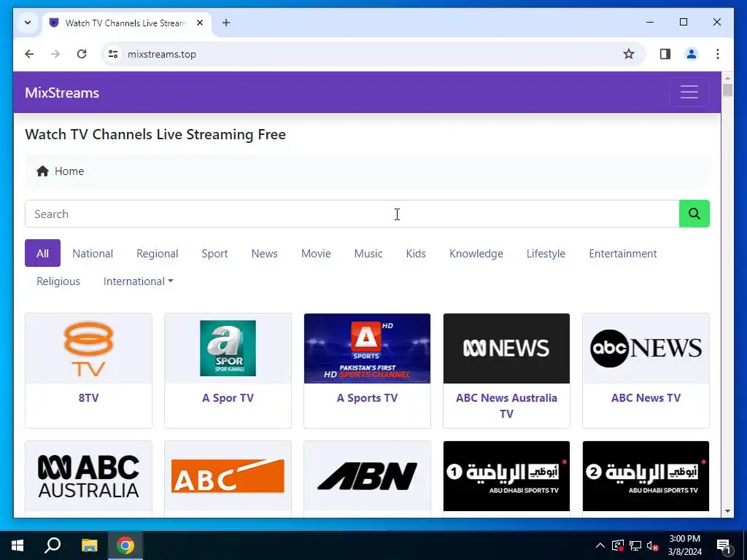
Task: Open Windows taskbar search
Action: pyautogui.click(x=53, y=545)
